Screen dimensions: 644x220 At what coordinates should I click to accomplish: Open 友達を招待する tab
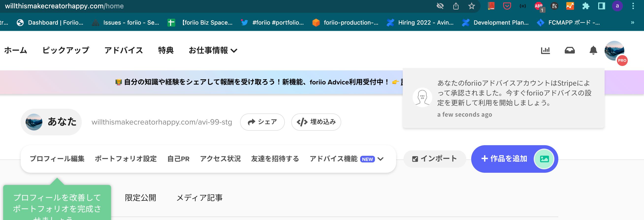point(275,159)
